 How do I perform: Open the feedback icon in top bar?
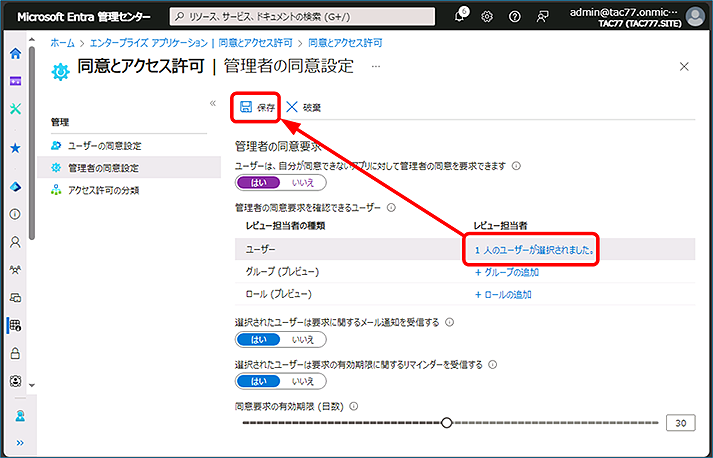click(542, 17)
